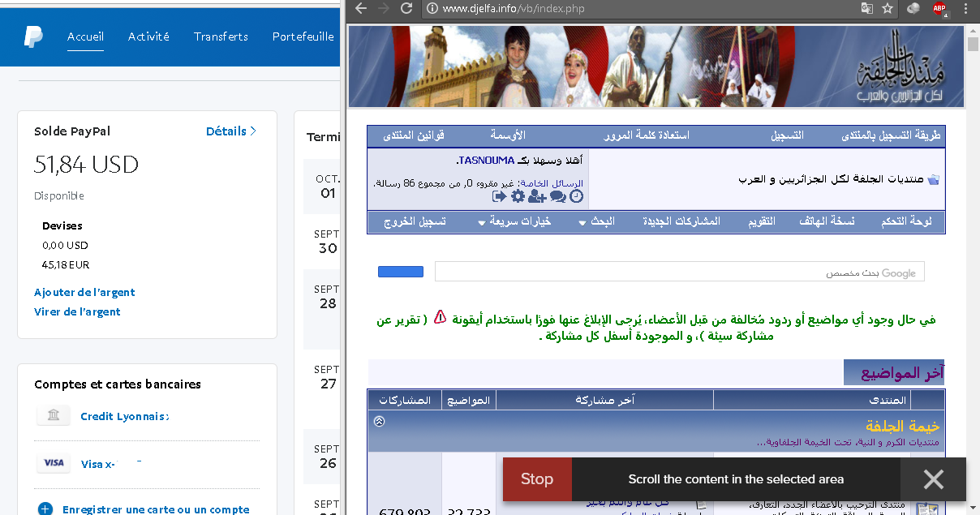The image size is (980, 515).
Task: Open التقويم calendar in forum navbar
Action: coord(762,222)
